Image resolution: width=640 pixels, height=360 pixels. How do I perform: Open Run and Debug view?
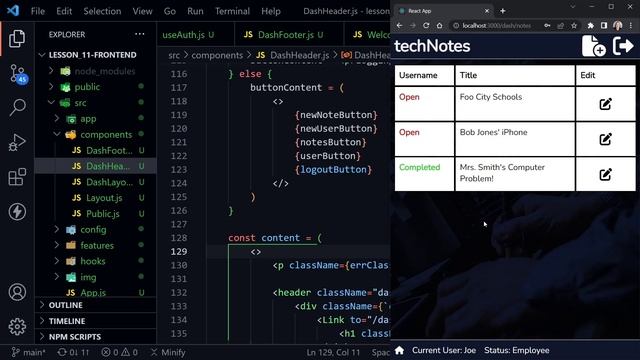point(17,142)
